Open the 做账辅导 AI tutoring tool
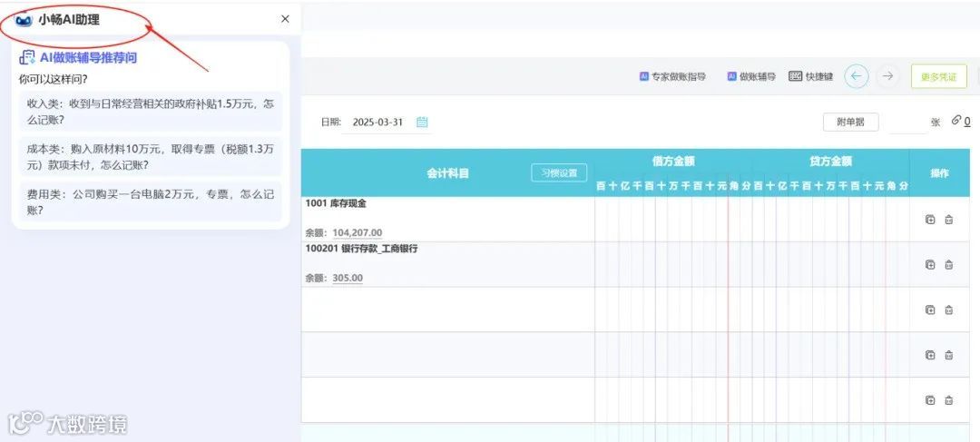The image size is (980, 442). click(751, 77)
